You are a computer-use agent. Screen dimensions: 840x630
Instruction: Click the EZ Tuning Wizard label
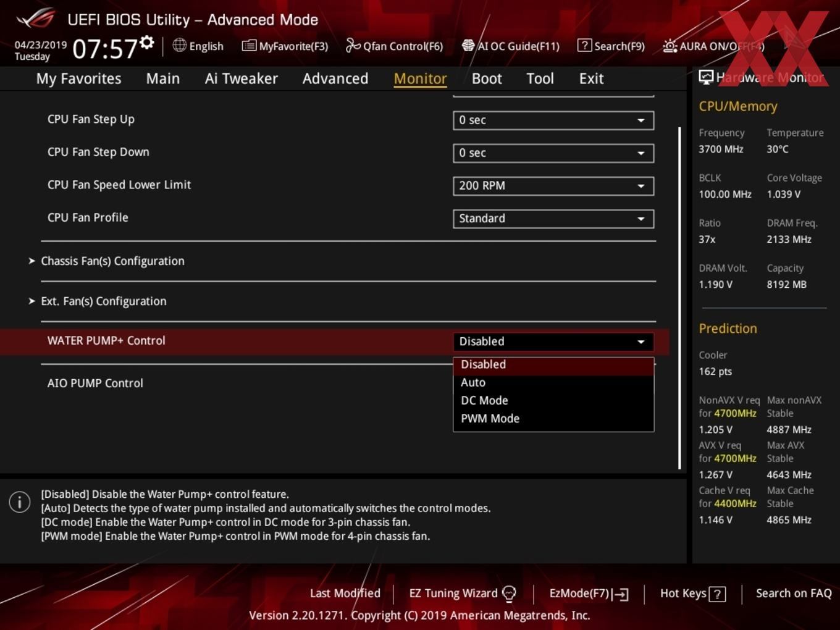pos(453,593)
